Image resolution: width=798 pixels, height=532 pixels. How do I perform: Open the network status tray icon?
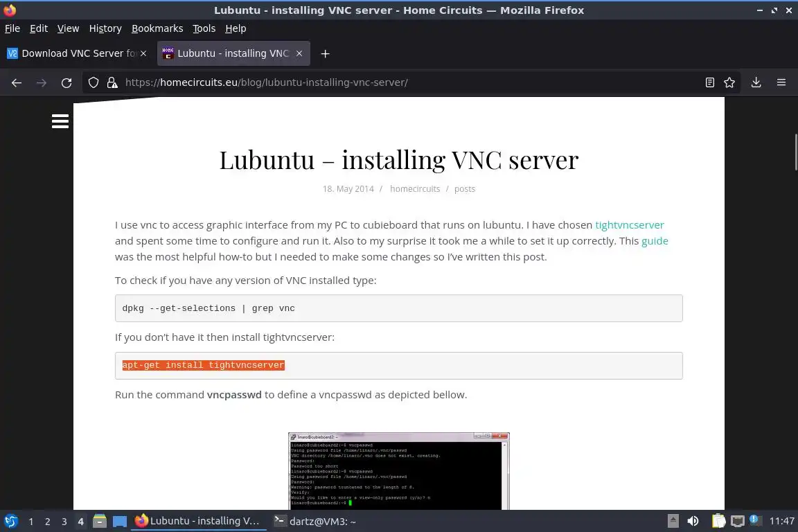737,521
